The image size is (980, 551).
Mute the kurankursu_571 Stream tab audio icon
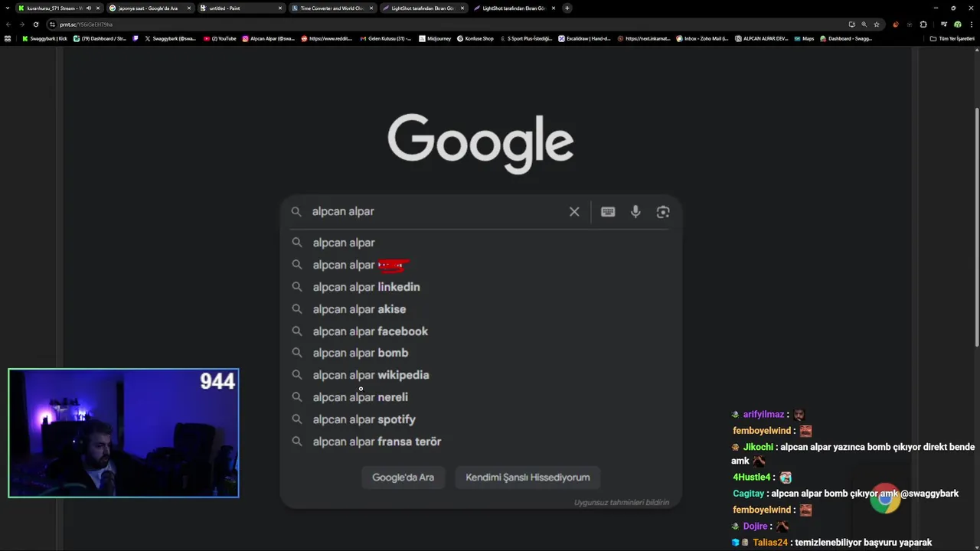pyautogui.click(x=89, y=8)
